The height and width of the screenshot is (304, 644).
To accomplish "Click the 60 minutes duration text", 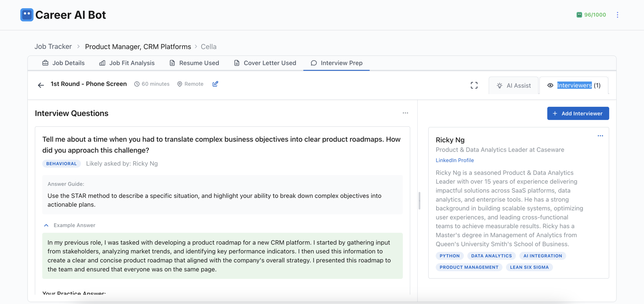I will point(156,84).
